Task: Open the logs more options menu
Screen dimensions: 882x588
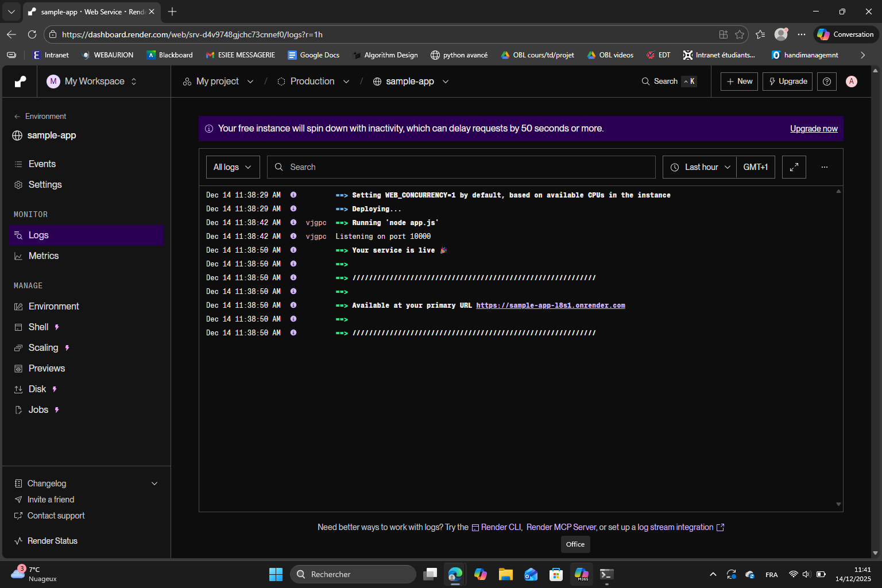Action: coord(824,167)
